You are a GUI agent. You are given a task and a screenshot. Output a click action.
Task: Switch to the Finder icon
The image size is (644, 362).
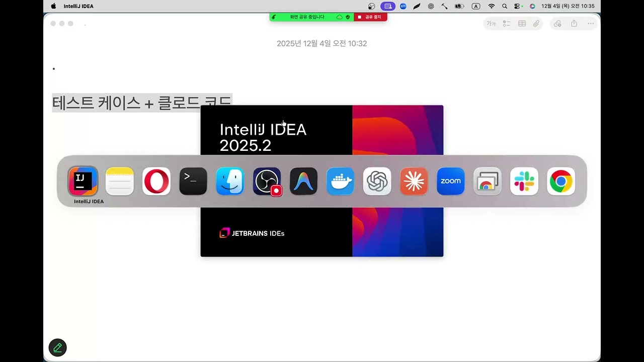pos(230,181)
